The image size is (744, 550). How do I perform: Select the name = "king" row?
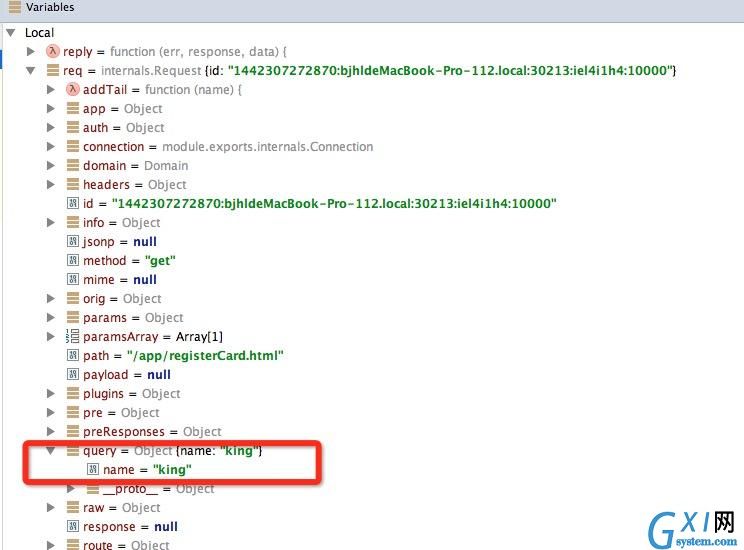pyautogui.click(x=139, y=469)
